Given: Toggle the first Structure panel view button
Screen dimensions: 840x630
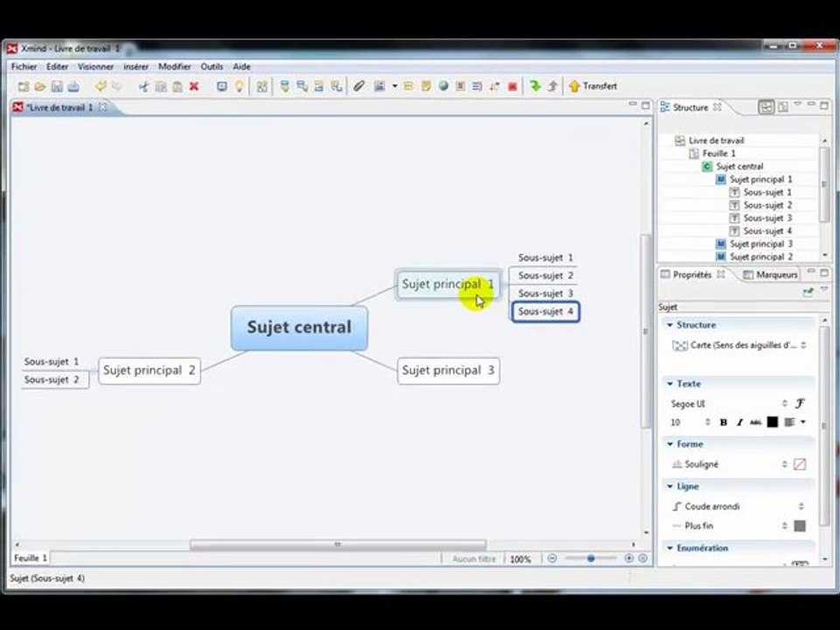Looking at the screenshot, I should coord(766,107).
